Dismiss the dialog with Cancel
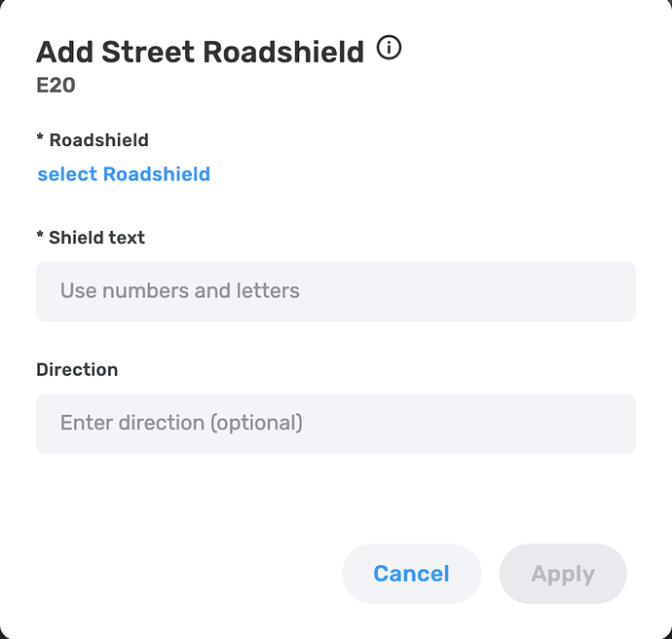This screenshot has width=672, height=639. tap(411, 574)
